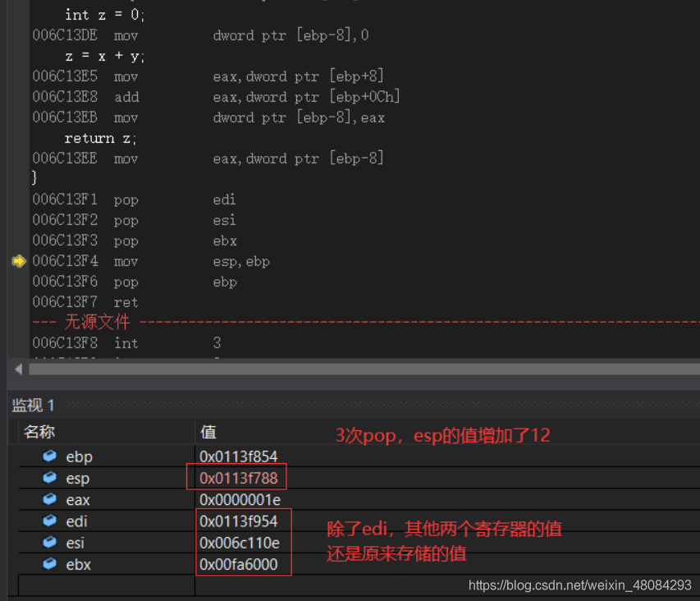Click esp value 0x0113f788
Viewport: 700px width, 601px height.
pos(238,478)
